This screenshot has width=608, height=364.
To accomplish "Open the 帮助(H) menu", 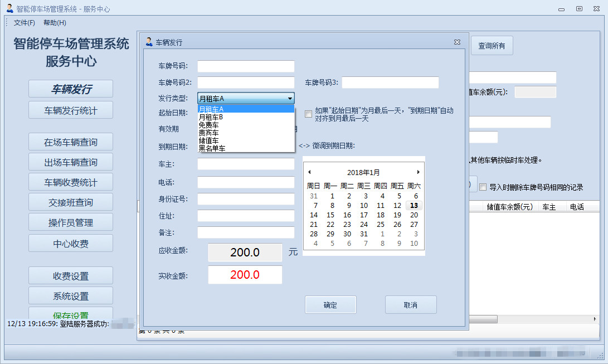I will tap(55, 23).
